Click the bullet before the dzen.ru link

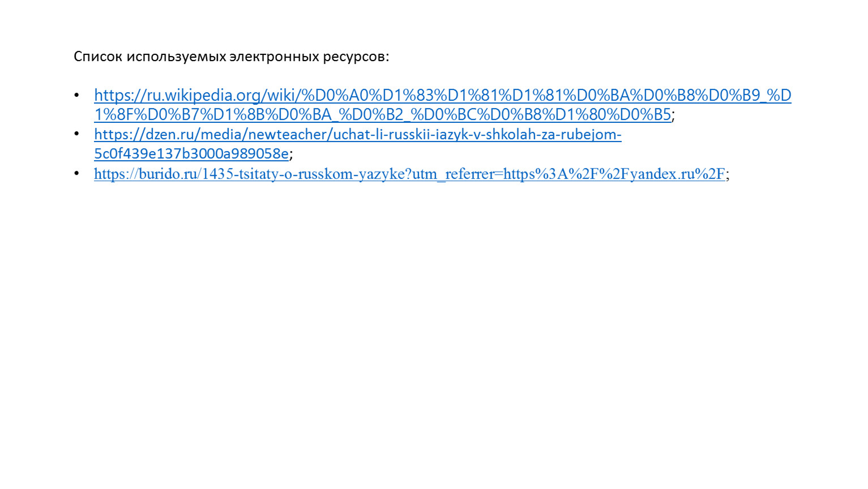pos(76,134)
